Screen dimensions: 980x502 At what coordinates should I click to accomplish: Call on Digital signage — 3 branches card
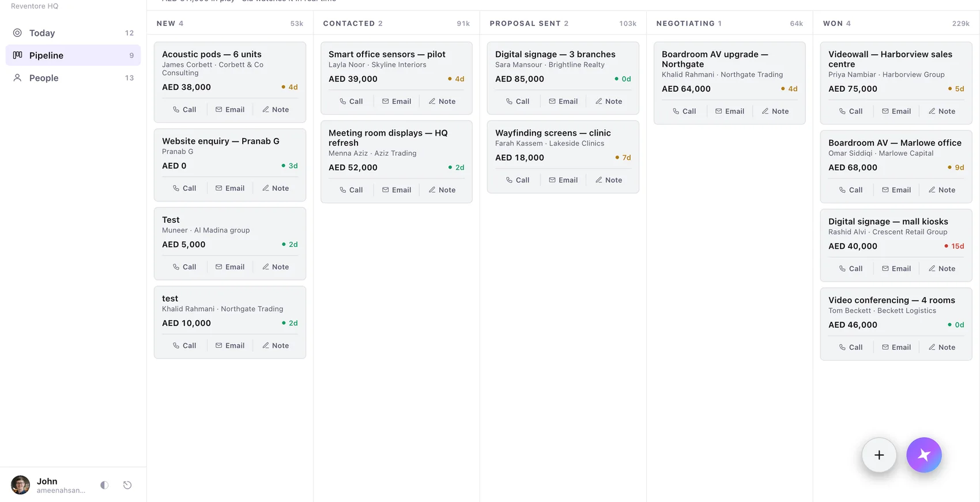tap(518, 102)
